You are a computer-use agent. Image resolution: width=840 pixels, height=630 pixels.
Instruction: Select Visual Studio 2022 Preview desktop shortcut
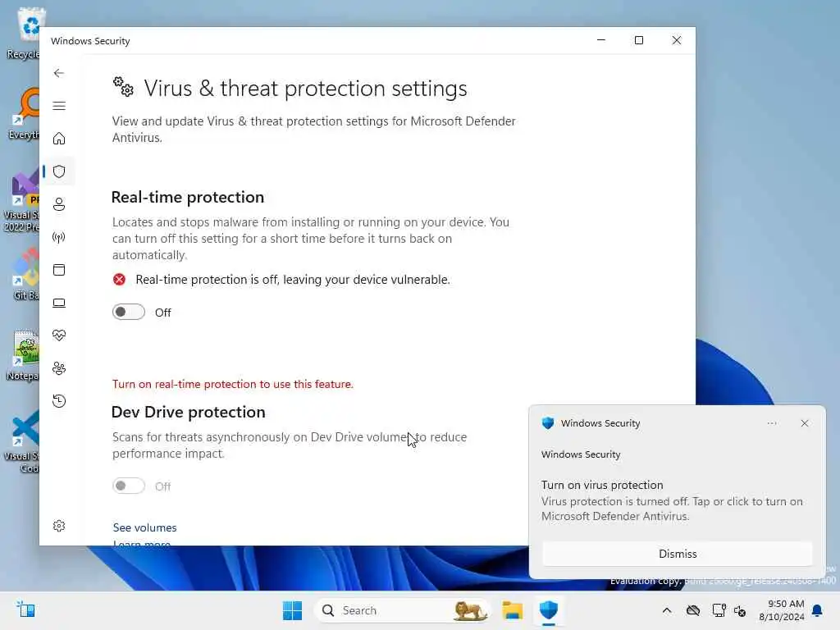pos(21,201)
